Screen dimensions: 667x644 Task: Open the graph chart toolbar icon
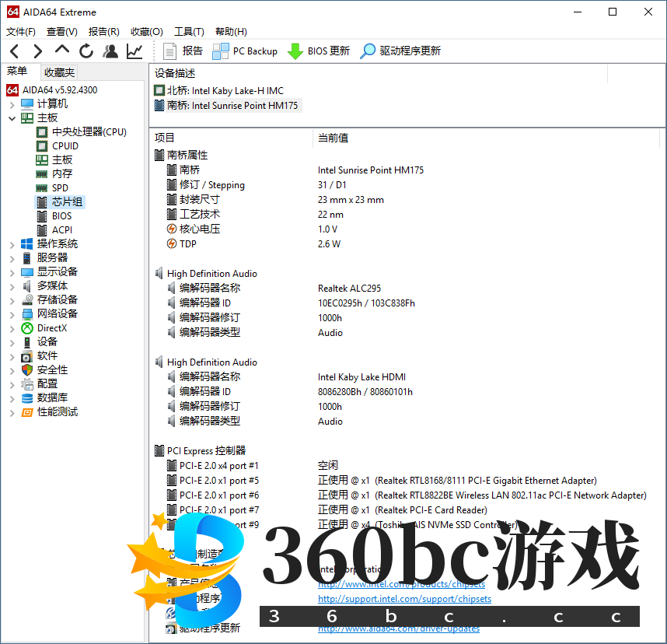click(x=134, y=51)
